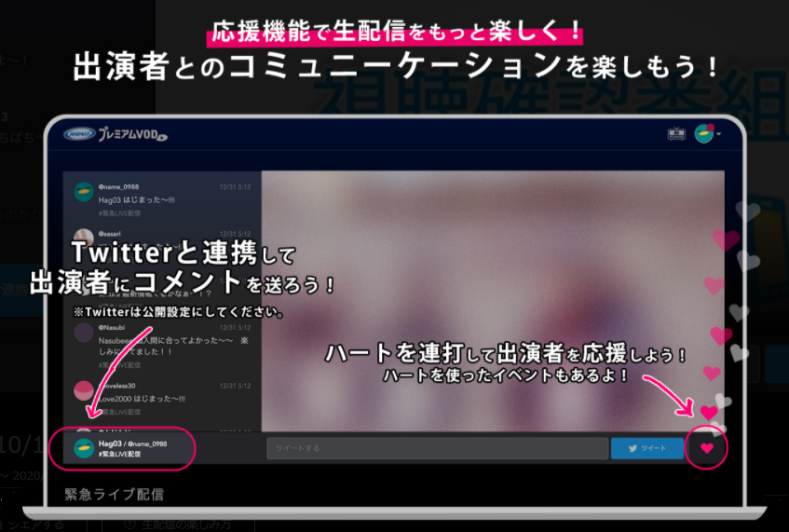Click the @name_0988 username in first comment

click(x=117, y=186)
